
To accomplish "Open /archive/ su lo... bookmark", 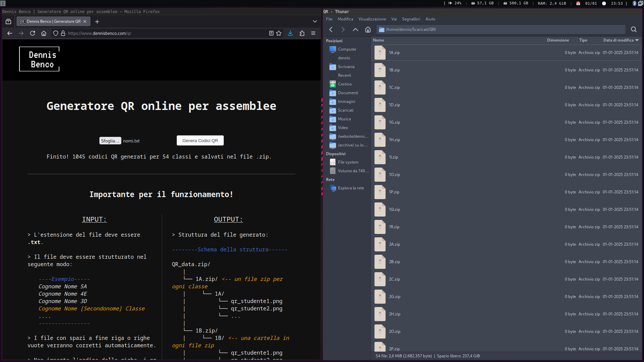I will (347, 145).
